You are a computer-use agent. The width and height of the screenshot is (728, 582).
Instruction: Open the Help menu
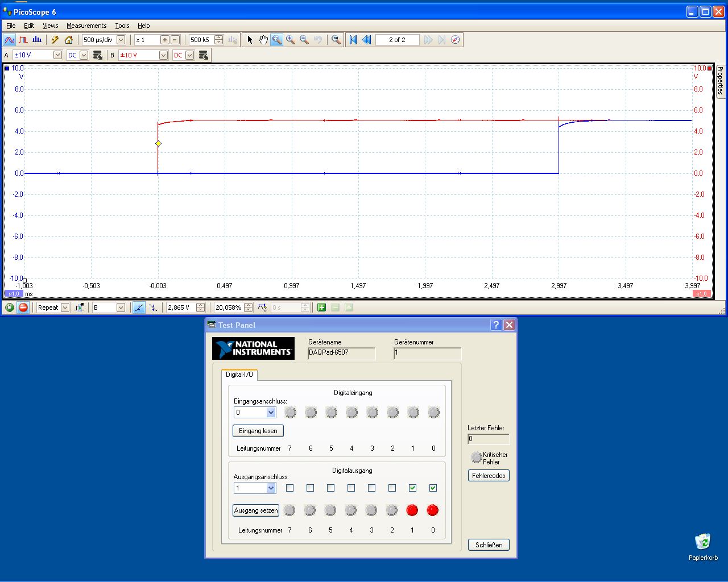[144, 26]
